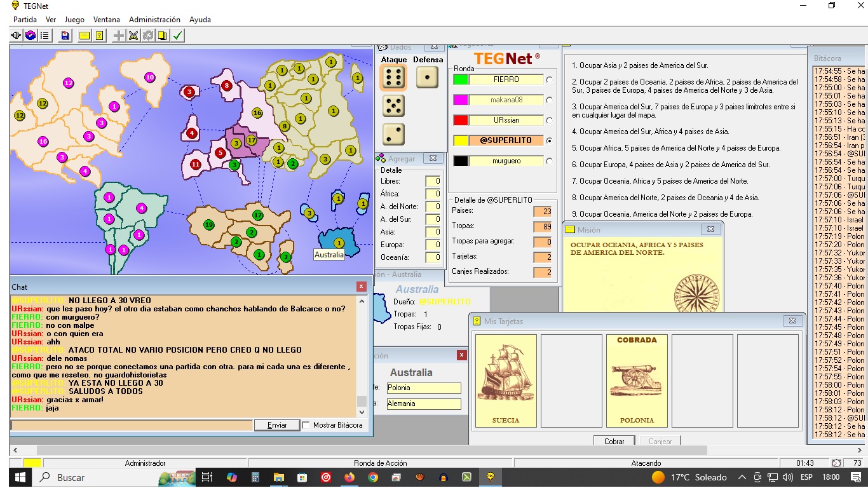This screenshot has height=488, width=868.
Task: Select the @SUPERLITO player radio button
Action: 549,140
